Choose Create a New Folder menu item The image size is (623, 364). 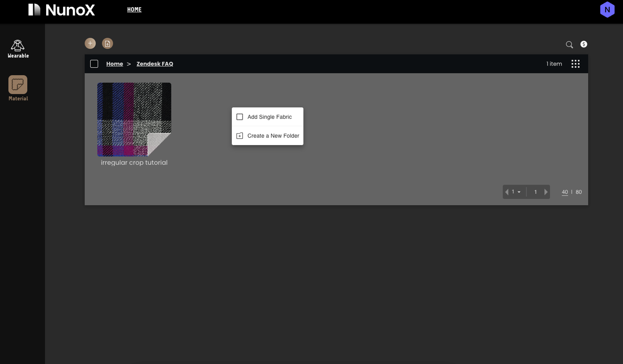pos(268,136)
